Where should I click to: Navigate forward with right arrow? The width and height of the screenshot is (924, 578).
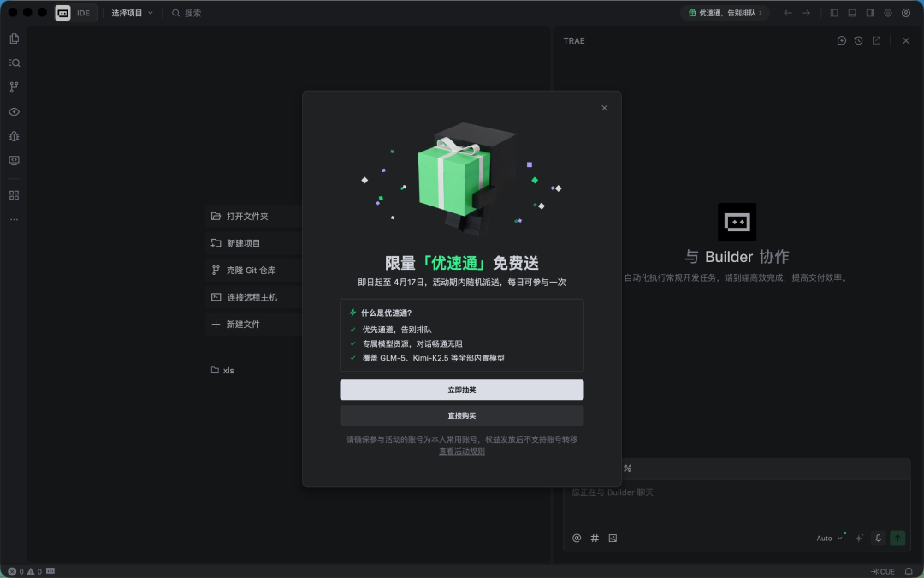coord(806,13)
